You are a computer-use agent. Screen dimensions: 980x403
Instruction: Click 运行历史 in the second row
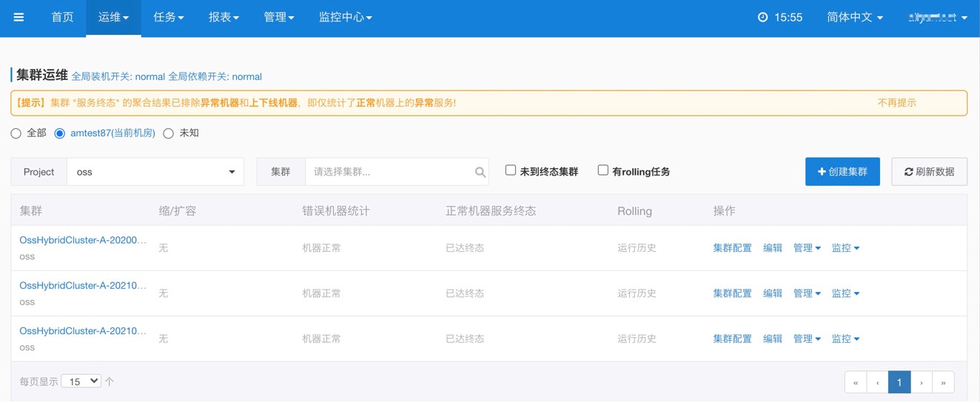point(637,293)
